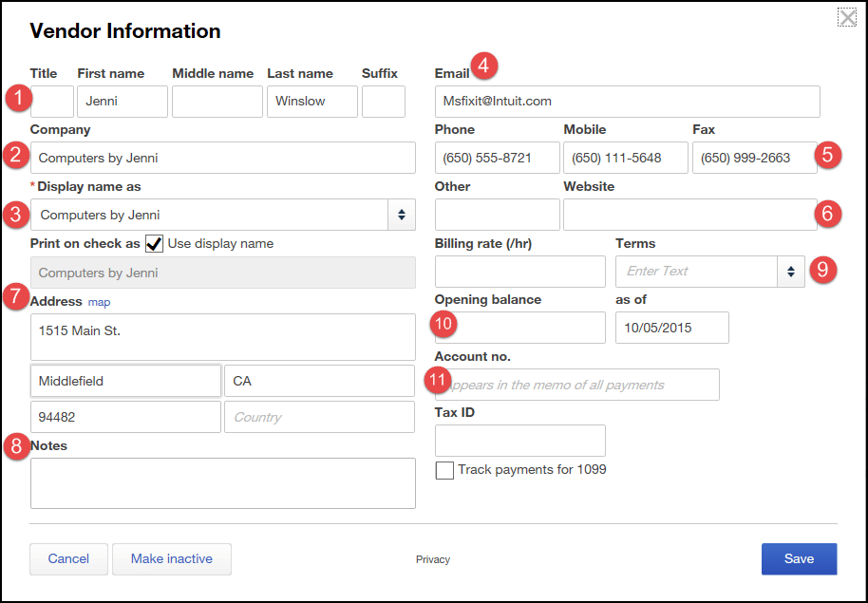This screenshot has height=603, width=868.
Task: Select the First name field
Action: point(122,102)
